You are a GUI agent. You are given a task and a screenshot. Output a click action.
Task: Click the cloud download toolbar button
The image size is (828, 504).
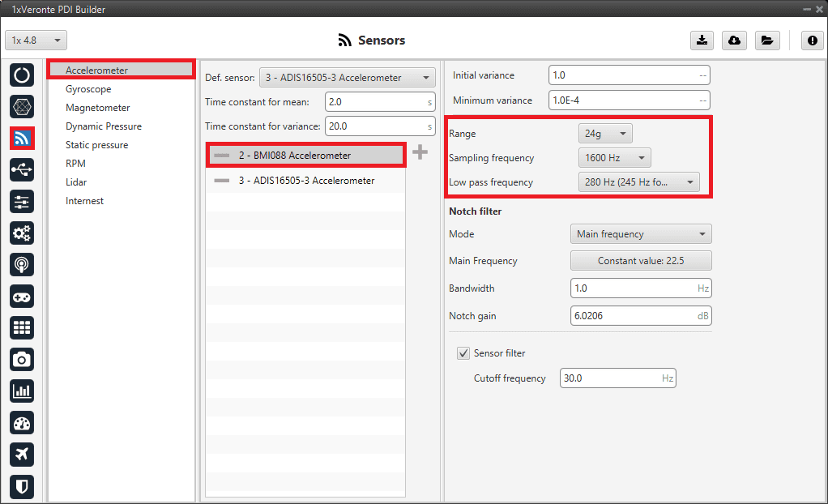[734, 41]
